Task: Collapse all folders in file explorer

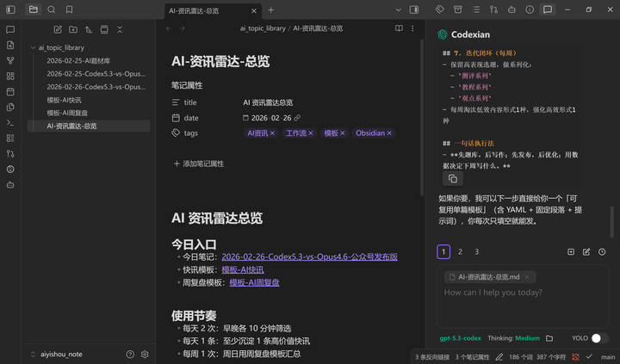Action: (120, 29)
